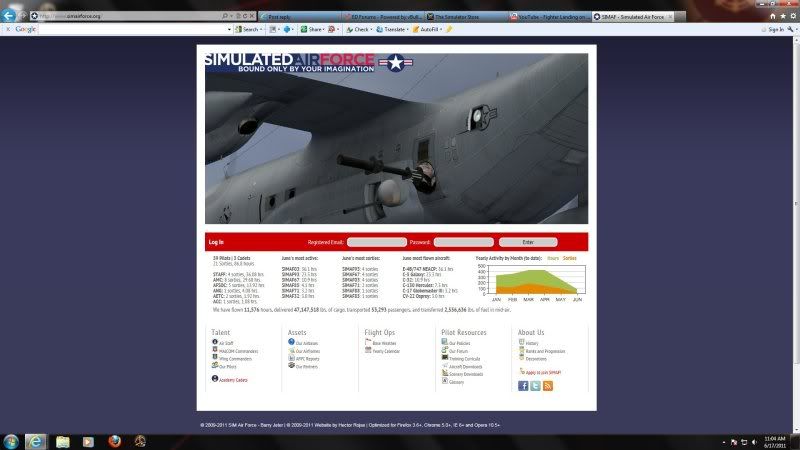Viewport: 800px width, 450px height.
Task: Toggle the Hours series on the chart
Action: [553, 258]
